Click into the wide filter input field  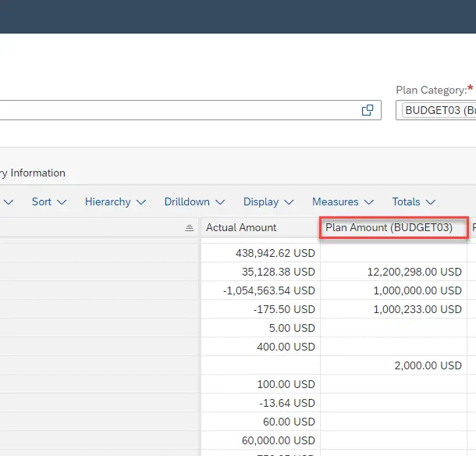pos(190,110)
